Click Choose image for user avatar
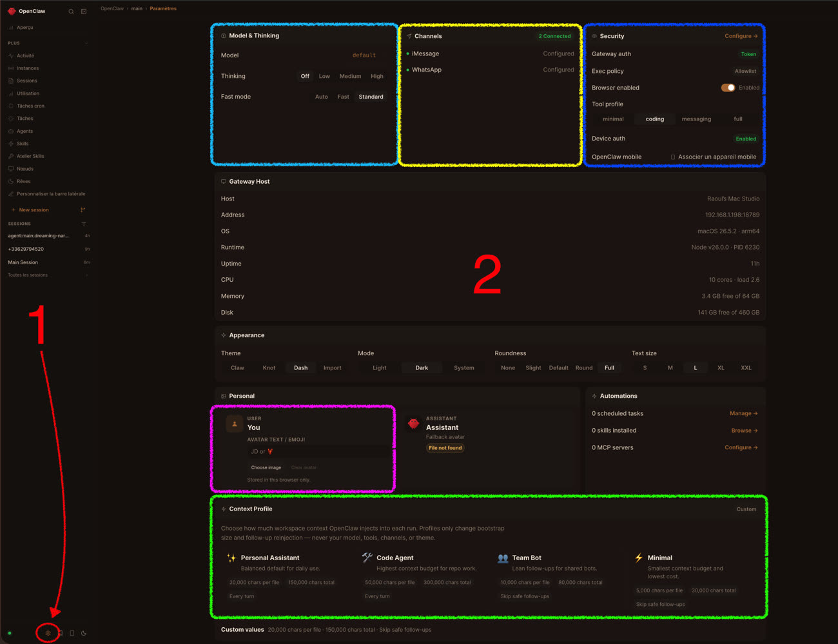This screenshot has width=838, height=644. (266, 467)
